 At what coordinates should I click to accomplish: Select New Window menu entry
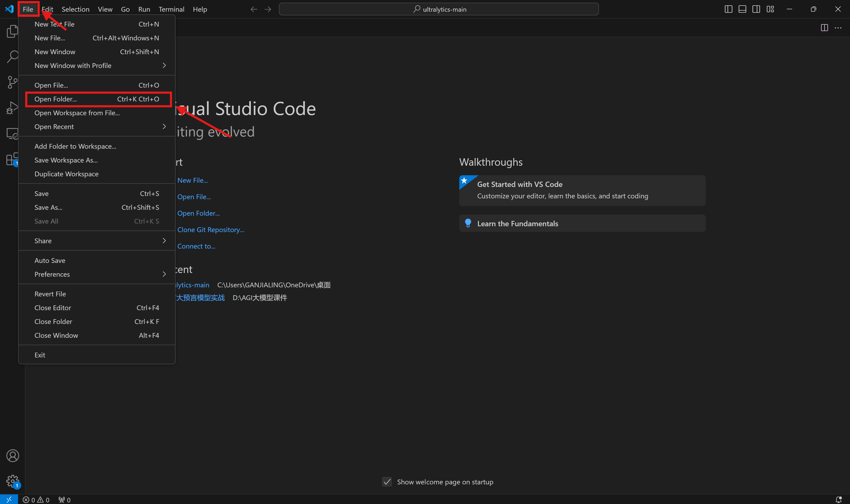[x=97, y=52]
